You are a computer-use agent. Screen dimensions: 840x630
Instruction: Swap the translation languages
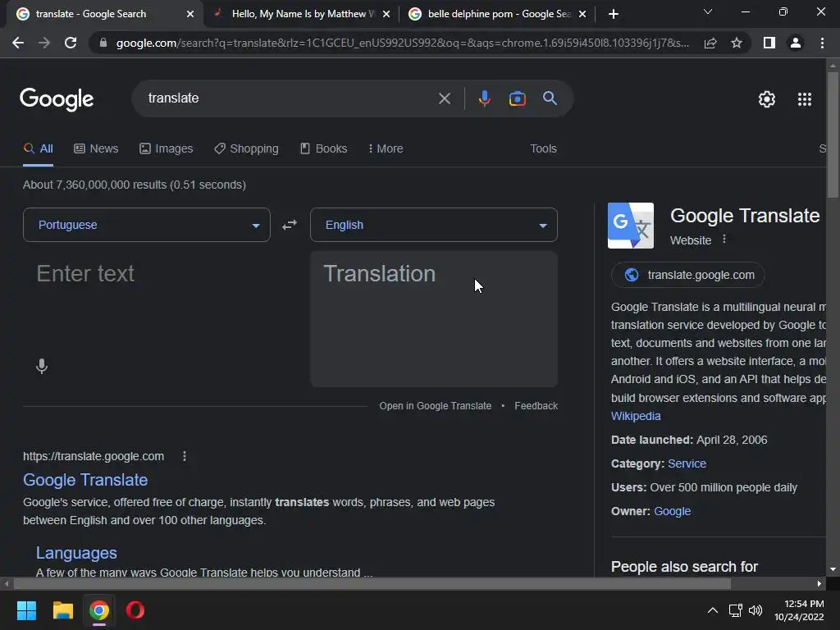click(290, 225)
